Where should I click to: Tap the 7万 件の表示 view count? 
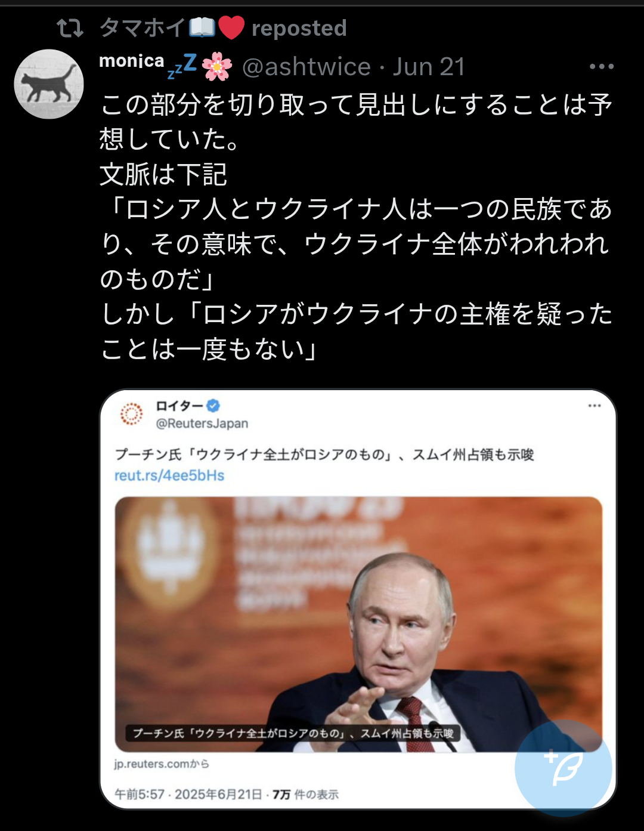(x=305, y=795)
